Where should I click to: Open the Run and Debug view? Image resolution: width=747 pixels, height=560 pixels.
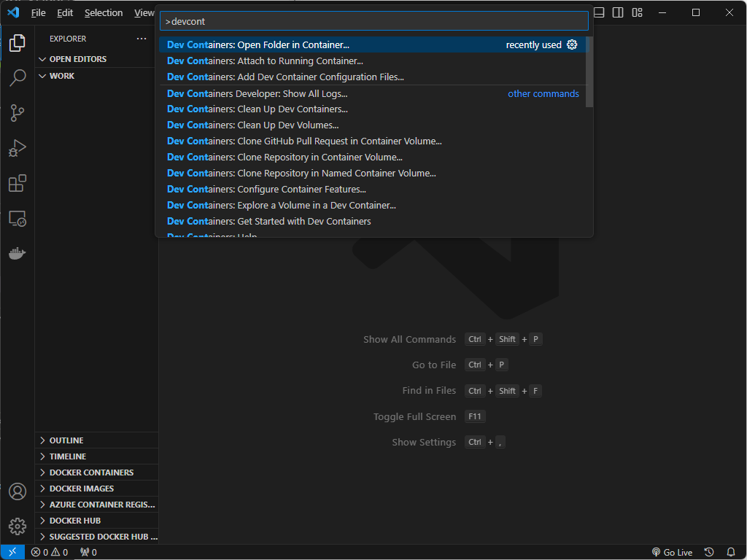pyautogui.click(x=18, y=148)
